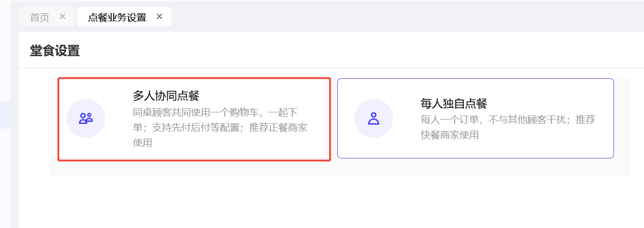Close the 点餐业务设置 tab
Image resolution: width=644 pixels, height=228 pixels.
(x=160, y=17)
